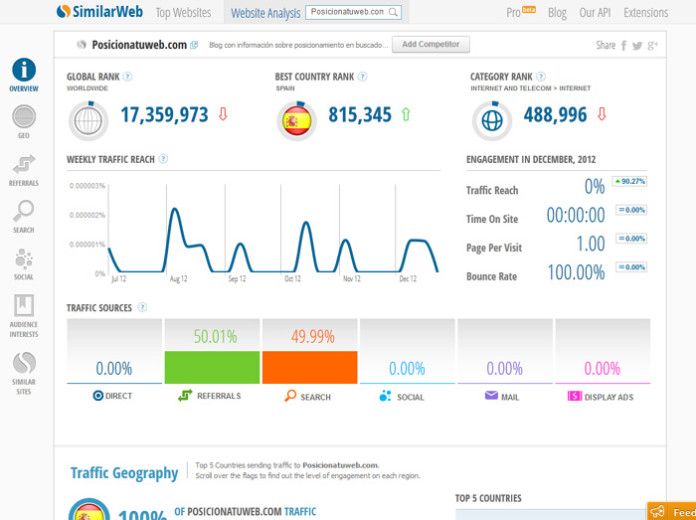Share the page on Facebook
Screen dimensions: 696x520
pos(624,45)
